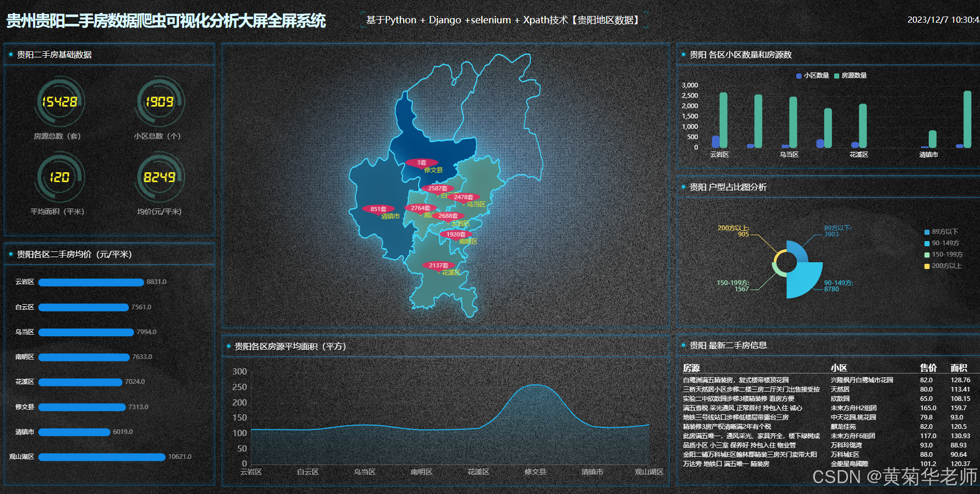Click the 观山湖区 label on the area chart axis
This screenshot has height=494, width=980.
click(x=649, y=472)
